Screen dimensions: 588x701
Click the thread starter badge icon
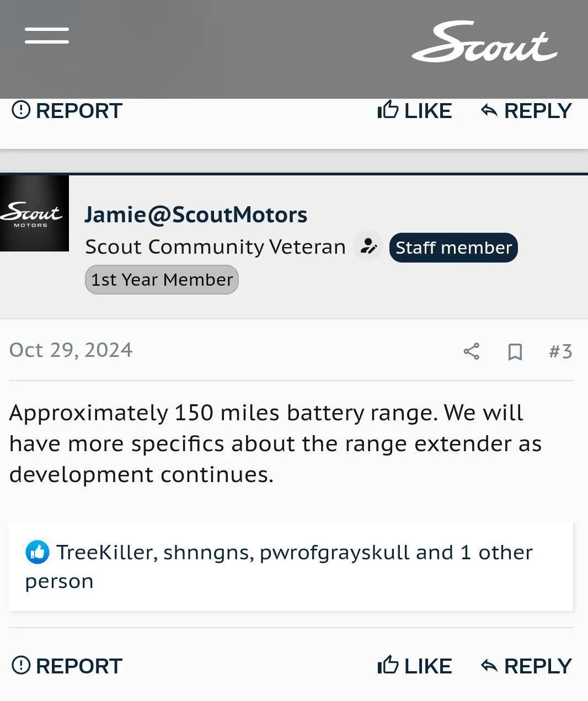coord(368,247)
